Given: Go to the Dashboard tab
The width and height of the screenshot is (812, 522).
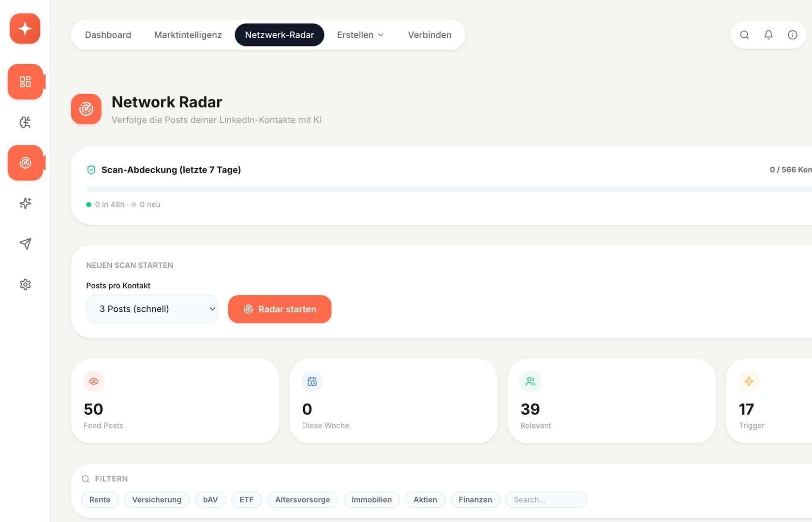Looking at the screenshot, I should [x=108, y=35].
